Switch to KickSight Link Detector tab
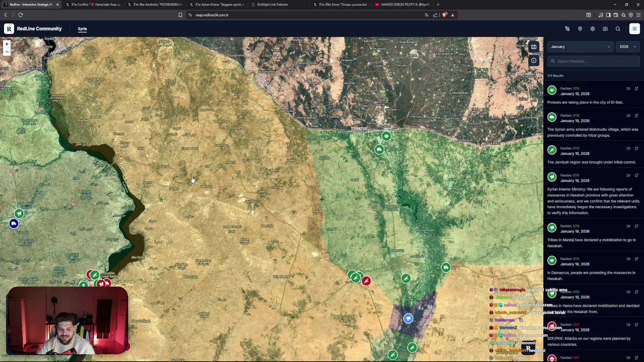Image resolution: width=644 pixels, height=362 pixels. pyautogui.click(x=278, y=5)
